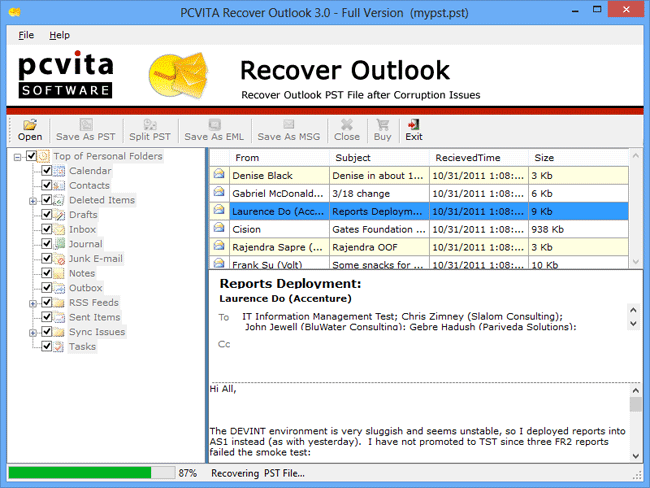
Task: Click the envelope icon beside Gabriel McDonald
Action: [x=219, y=192]
